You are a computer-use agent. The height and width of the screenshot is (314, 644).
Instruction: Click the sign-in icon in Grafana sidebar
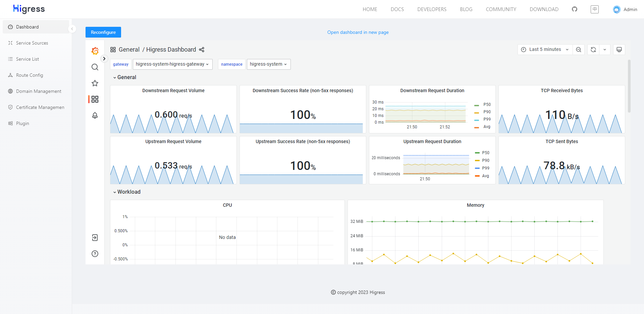pos(95,238)
